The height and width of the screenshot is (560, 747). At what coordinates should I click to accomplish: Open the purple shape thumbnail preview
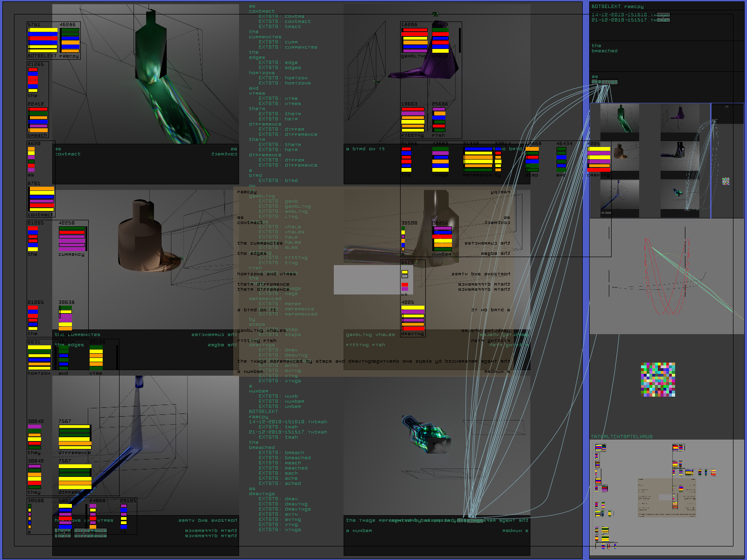click(x=679, y=120)
